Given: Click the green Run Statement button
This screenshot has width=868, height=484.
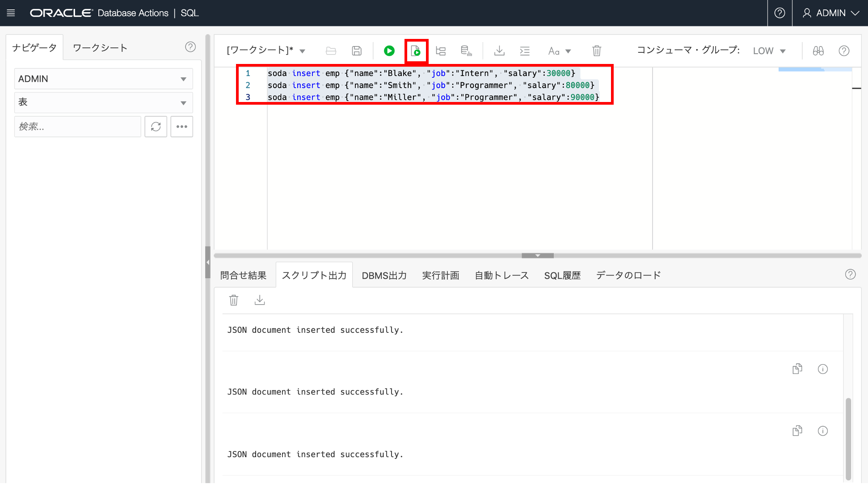Looking at the screenshot, I should pos(389,51).
